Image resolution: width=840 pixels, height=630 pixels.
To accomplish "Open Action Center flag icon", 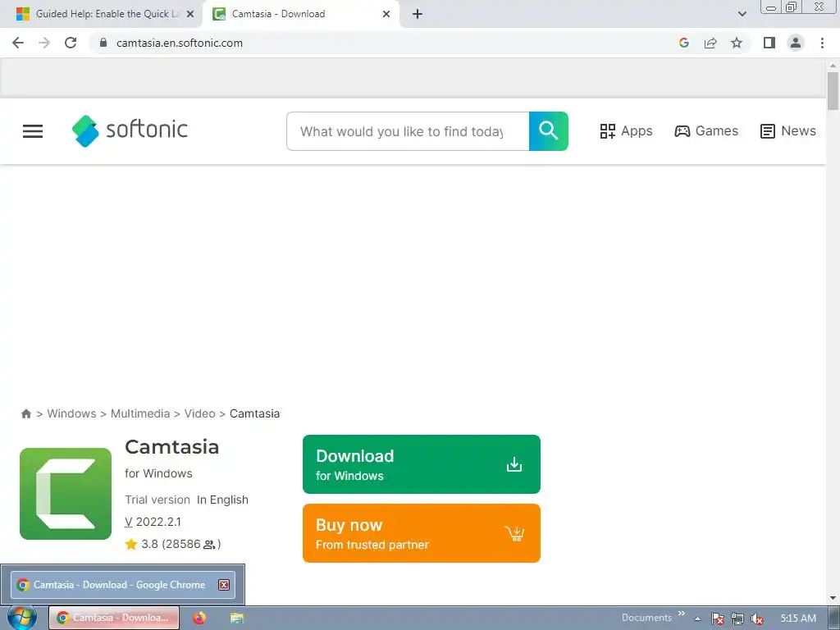I will 717,619.
